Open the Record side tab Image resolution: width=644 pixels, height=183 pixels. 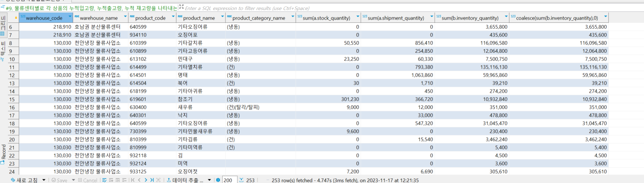coord(3,153)
